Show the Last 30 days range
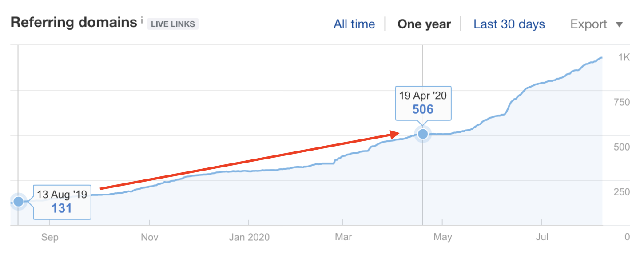Viewport: 644px width, 263px height. pyautogui.click(x=509, y=24)
